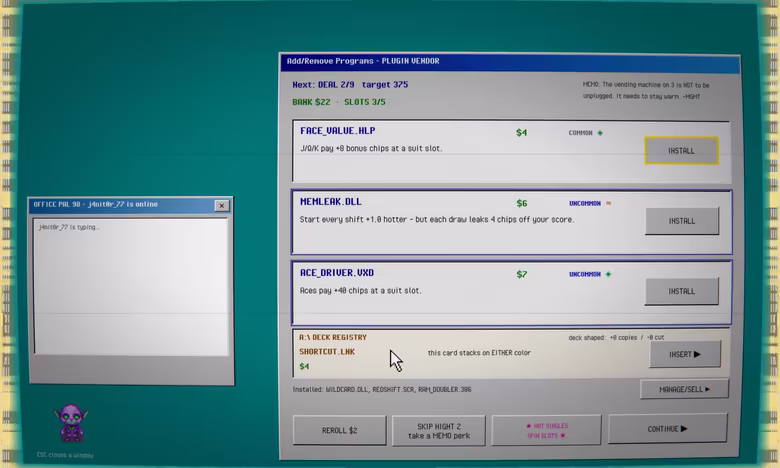Screen dimensions: 780x468
Task: Skip Night 2 and take a MEMO perk
Action: click(x=439, y=431)
